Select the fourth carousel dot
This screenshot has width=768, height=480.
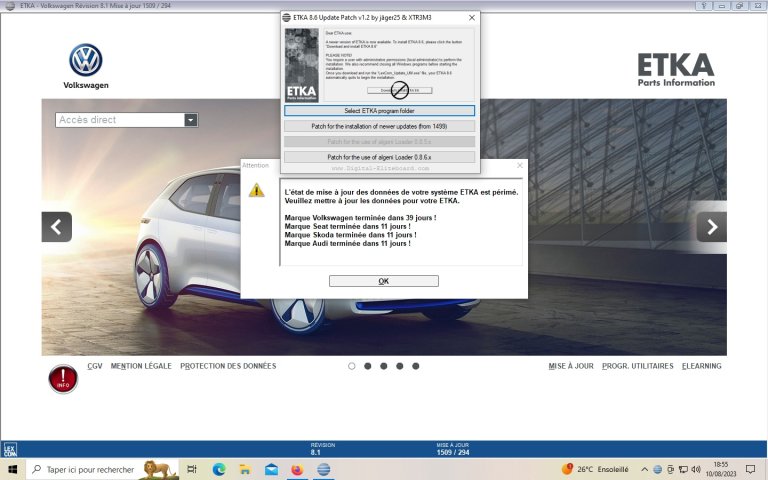400,366
